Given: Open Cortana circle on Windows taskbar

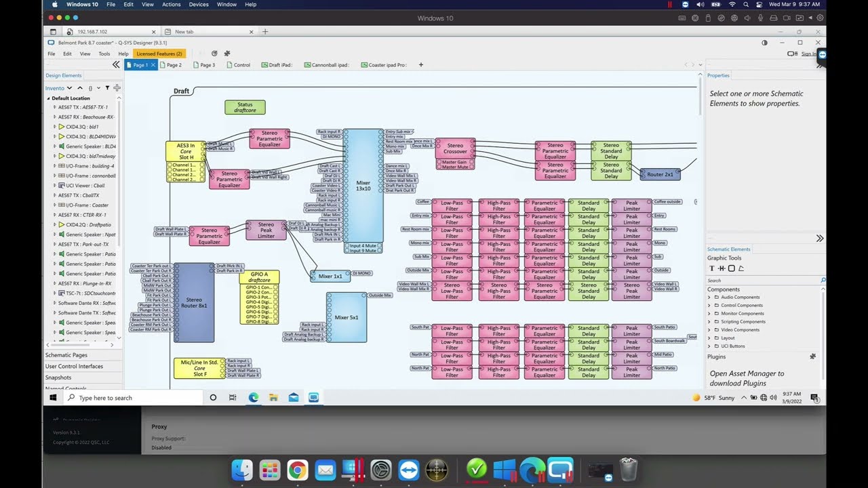Looking at the screenshot, I should tap(213, 398).
